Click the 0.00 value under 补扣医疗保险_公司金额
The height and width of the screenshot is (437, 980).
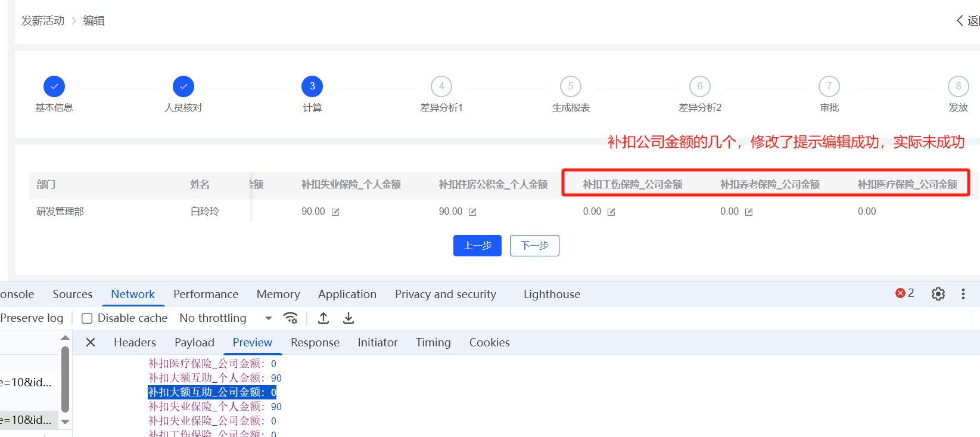pos(867,212)
